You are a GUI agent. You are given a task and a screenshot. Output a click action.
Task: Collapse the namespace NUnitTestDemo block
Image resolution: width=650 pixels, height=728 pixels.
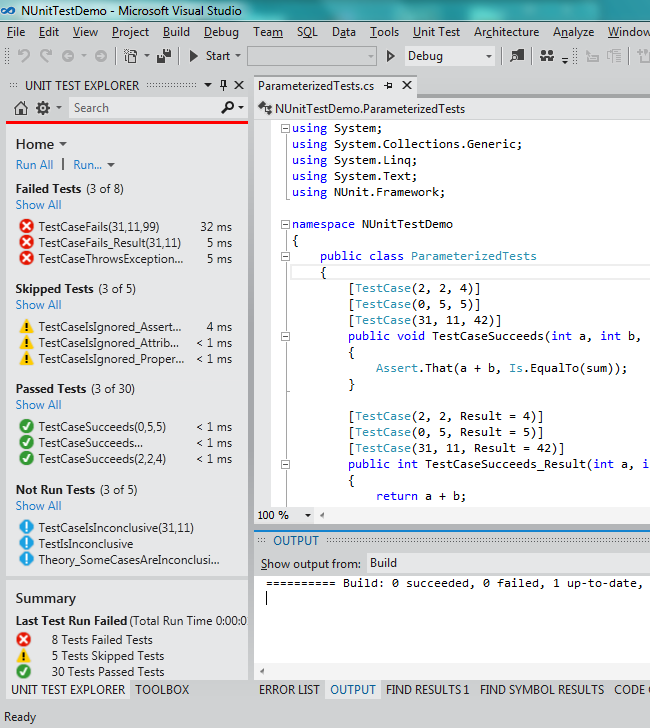[286, 225]
